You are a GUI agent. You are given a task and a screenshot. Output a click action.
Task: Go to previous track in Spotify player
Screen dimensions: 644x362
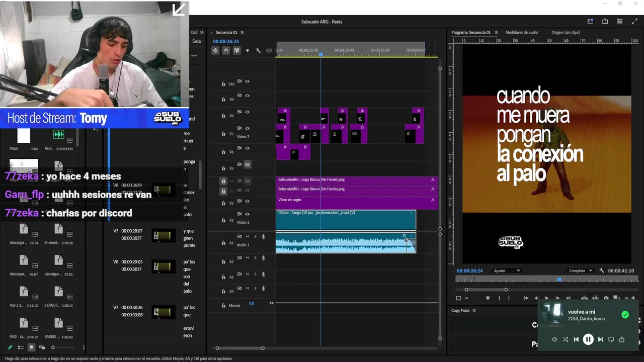[576, 339]
